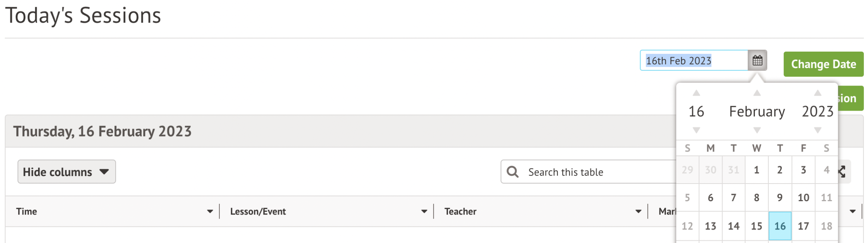868x243 pixels.
Task: Open the Lesson/Event column dropdown arrow
Action: click(x=424, y=212)
